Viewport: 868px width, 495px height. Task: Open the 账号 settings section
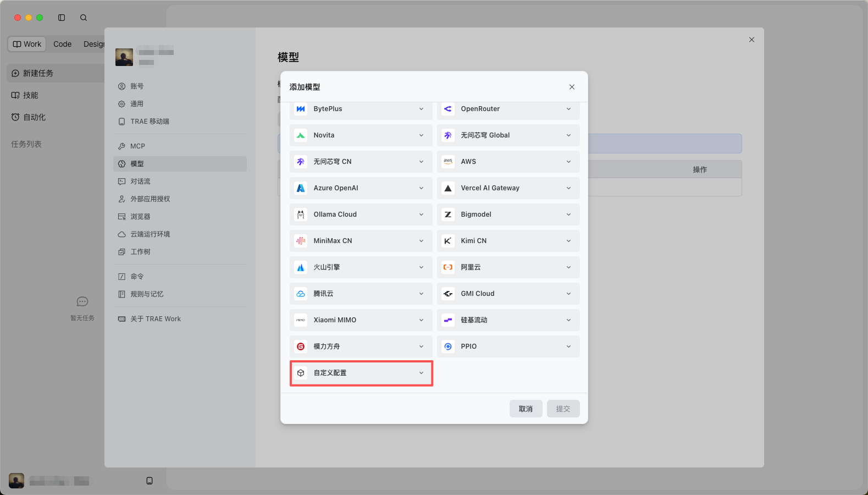coord(180,86)
